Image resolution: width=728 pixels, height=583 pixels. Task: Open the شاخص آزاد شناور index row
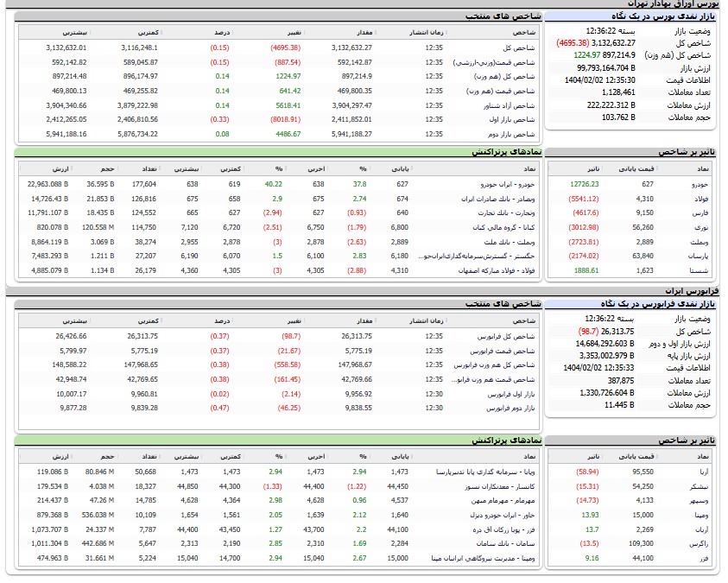tap(512, 105)
